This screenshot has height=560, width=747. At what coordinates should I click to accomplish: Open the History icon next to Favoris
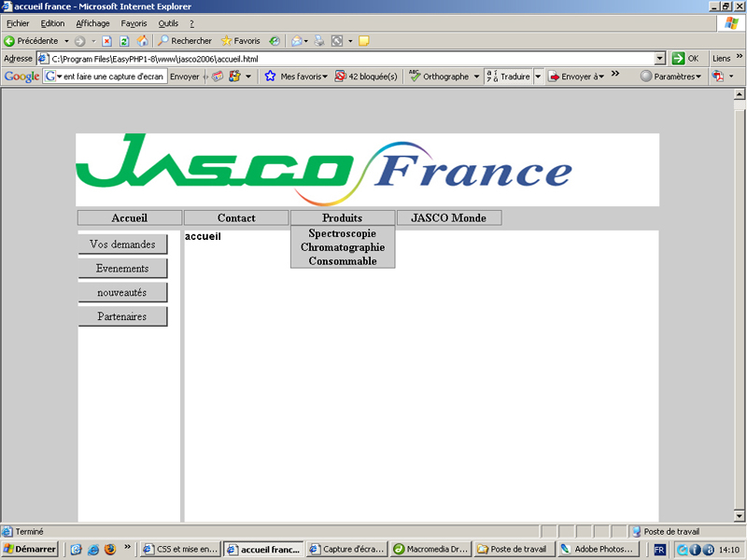coord(275,41)
